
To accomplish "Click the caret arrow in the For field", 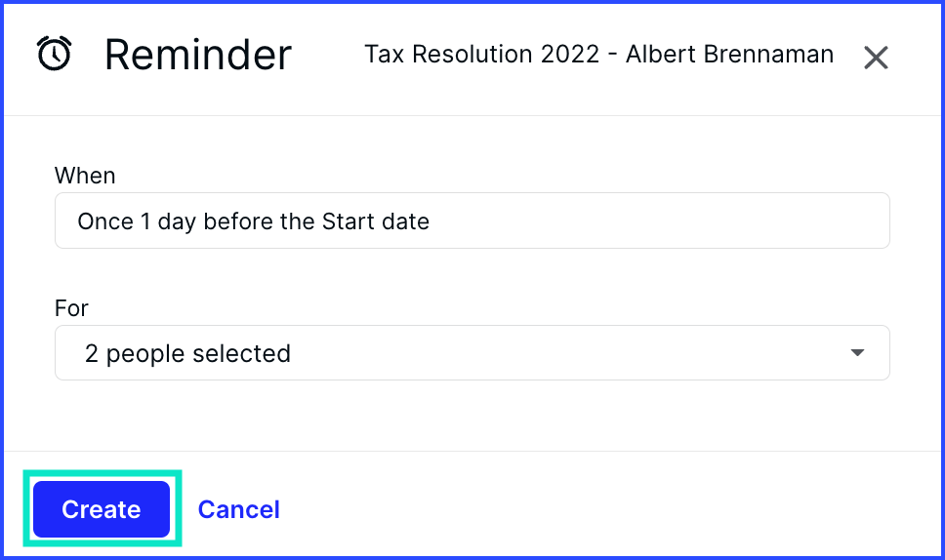I will [857, 352].
